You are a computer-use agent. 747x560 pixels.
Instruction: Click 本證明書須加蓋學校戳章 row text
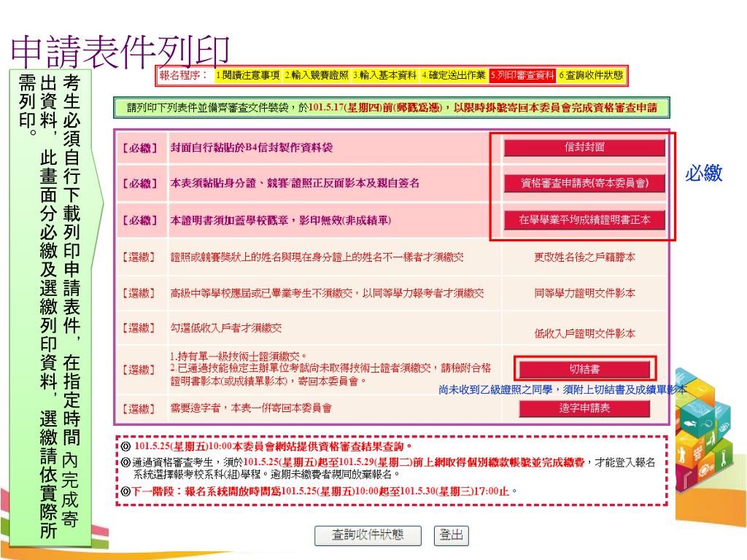281,220
